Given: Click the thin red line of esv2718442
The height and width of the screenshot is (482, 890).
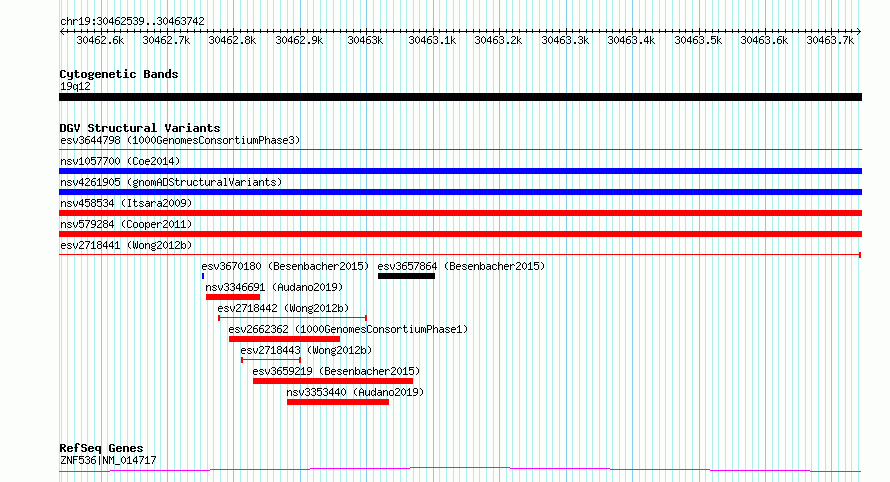Looking at the screenshot, I should click(x=292, y=318).
